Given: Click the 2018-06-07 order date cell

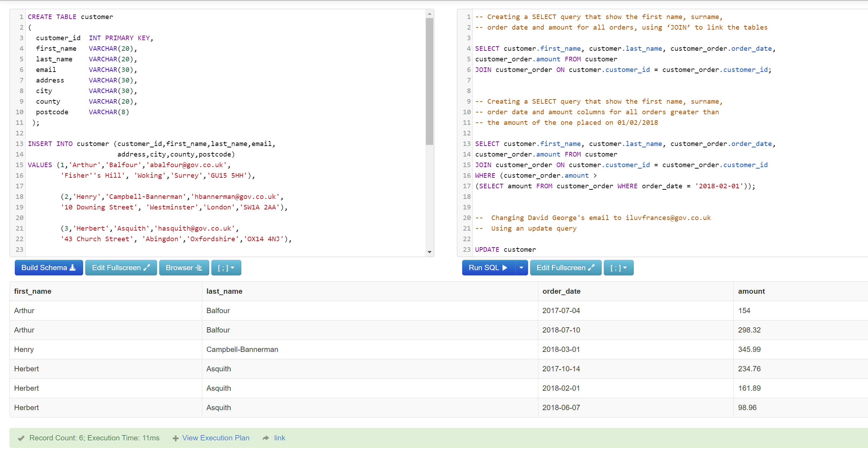Looking at the screenshot, I should click(636, 408).
